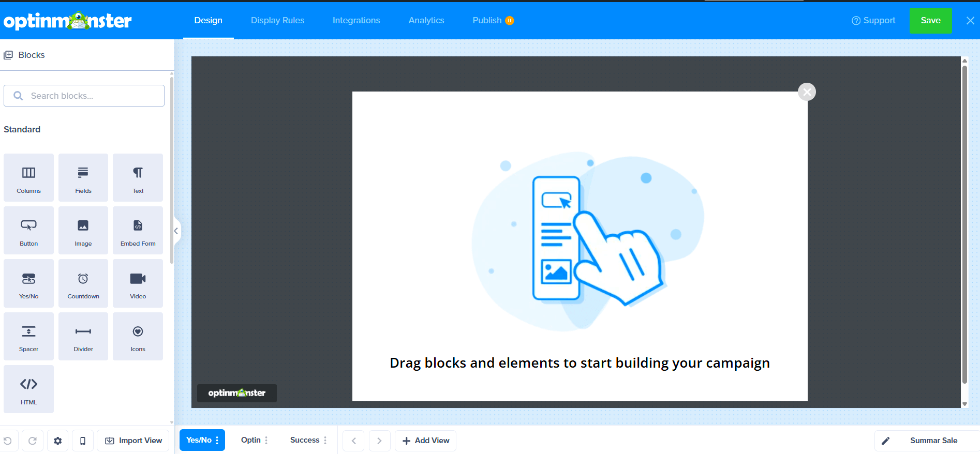The image size is (980, 454).
Task: Focus the Search blocks field
Action: [84, 96]
